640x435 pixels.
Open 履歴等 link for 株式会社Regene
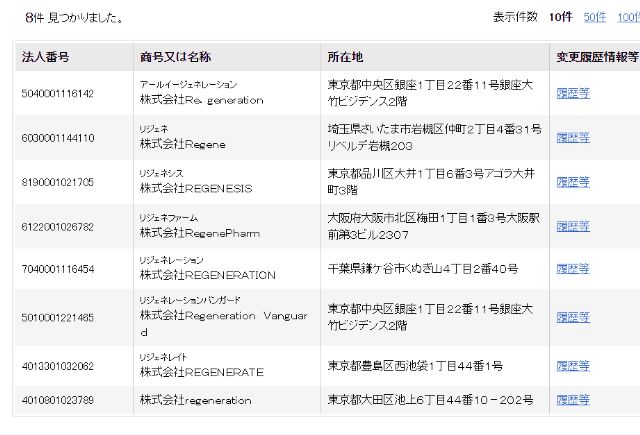pos(573,138)
